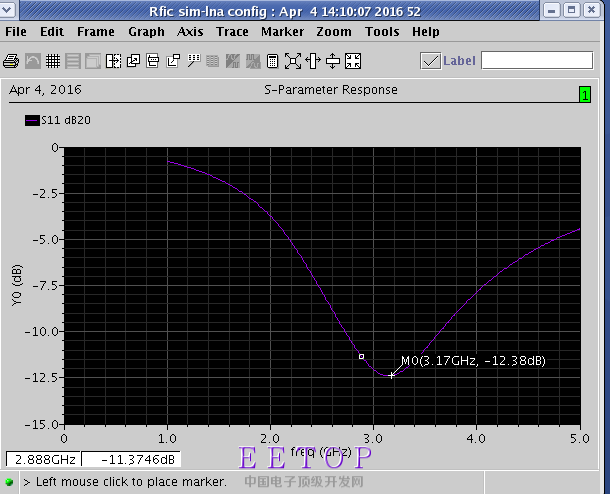Click the M0 marker cross on the curve
The height and width of the screenshot is (494, 610).
[391, 375]
